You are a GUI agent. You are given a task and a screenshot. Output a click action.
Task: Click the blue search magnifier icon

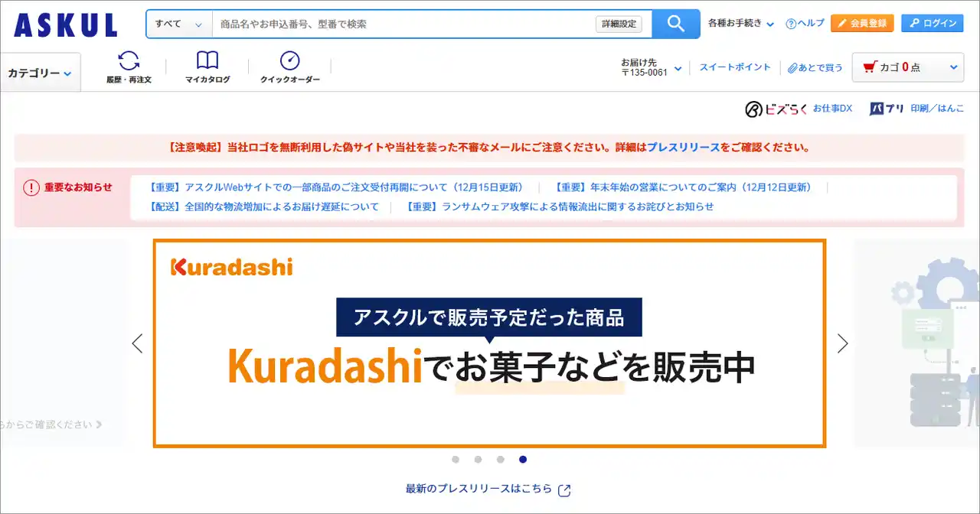[x=675, y=24]
